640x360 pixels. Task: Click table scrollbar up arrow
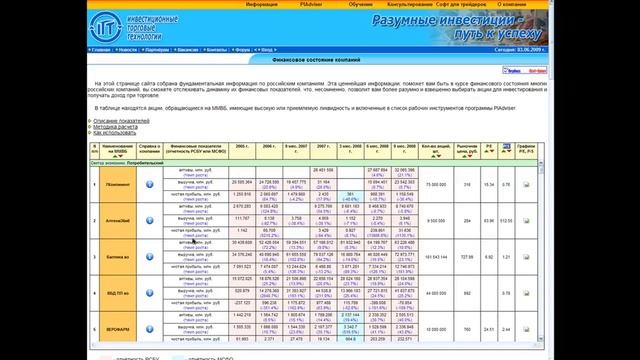click(541, 163)
